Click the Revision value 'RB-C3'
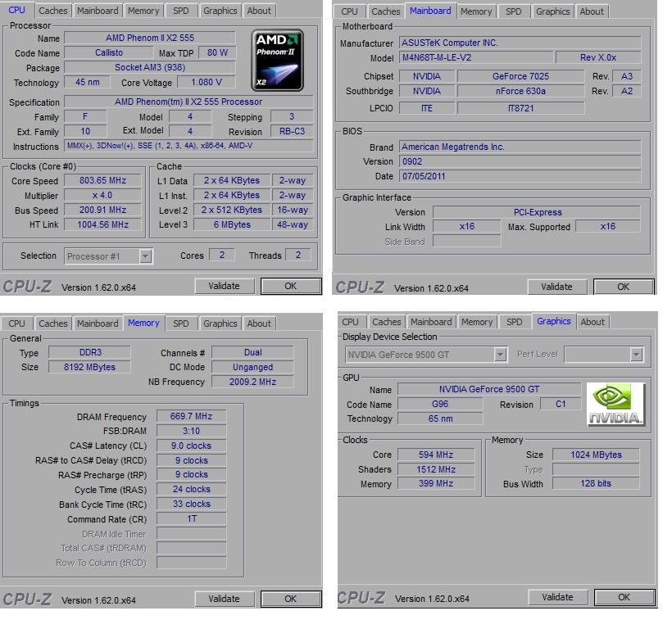 [292, 132]
